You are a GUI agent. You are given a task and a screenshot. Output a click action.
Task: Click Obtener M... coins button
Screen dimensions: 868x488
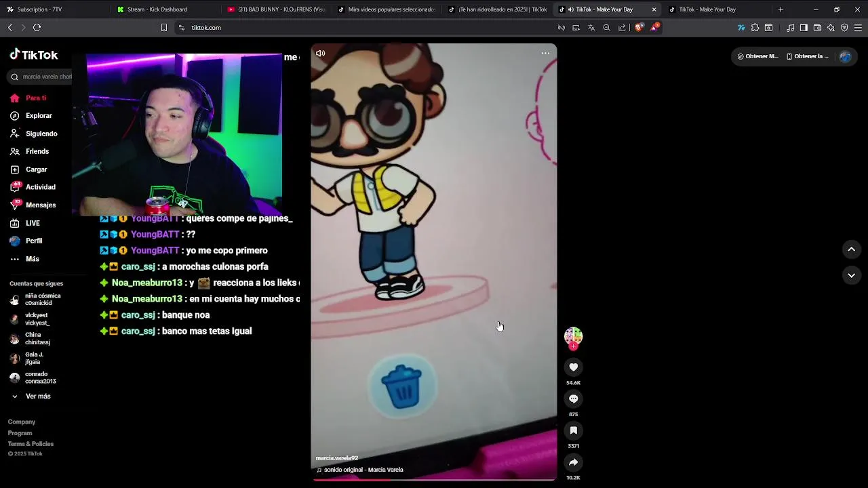758,56
